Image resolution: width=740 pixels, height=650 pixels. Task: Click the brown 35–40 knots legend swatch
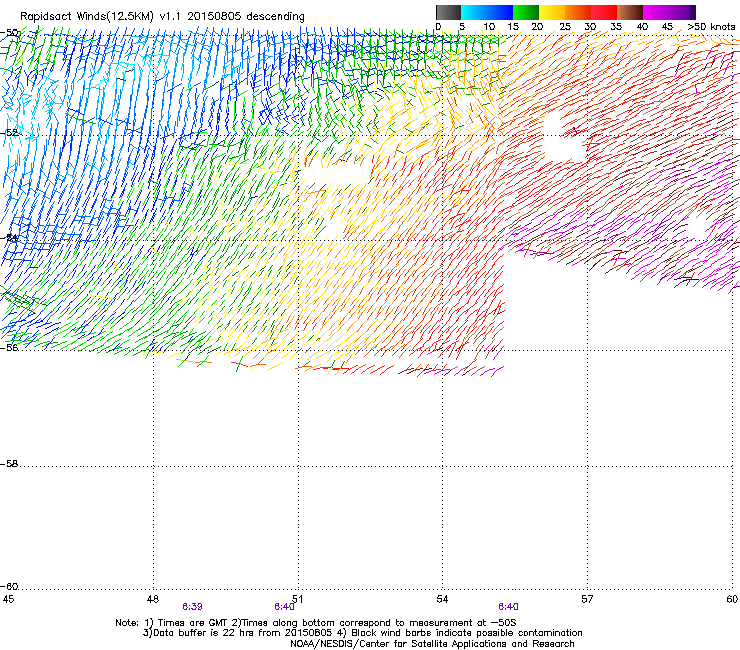click(x=630, y=12)
